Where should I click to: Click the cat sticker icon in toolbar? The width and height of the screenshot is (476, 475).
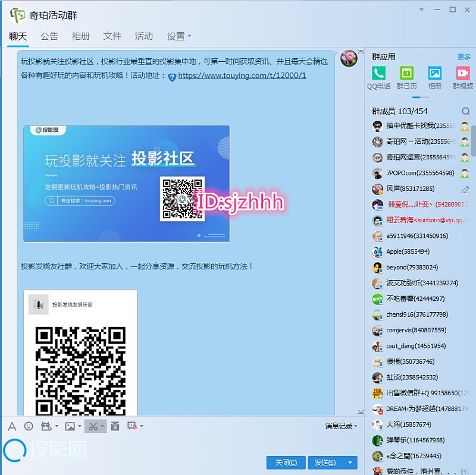46,426
